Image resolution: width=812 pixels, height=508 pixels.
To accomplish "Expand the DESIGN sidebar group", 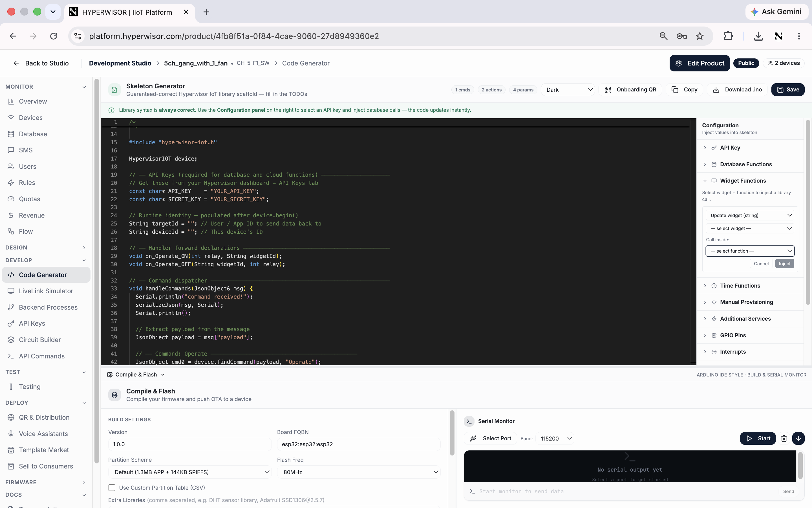I will [46, 248].
